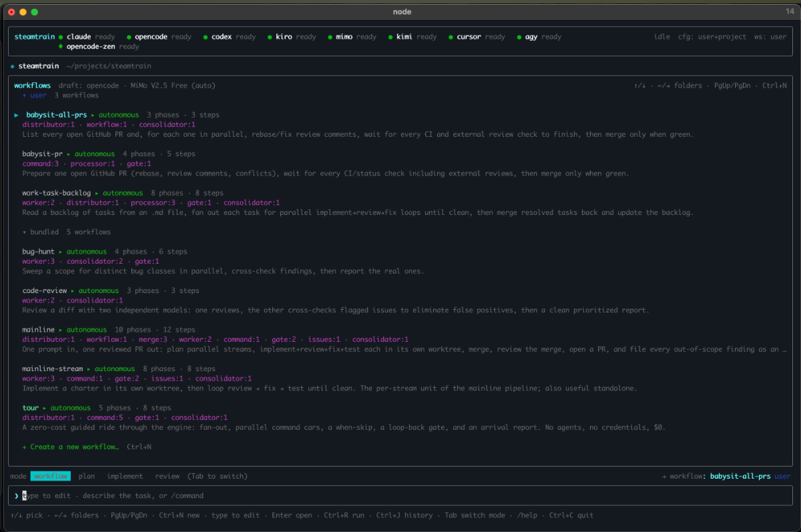This screenshot has height=532, width=801.
Task: Click Create a new workflow link
Action: [x=71, y=447]
